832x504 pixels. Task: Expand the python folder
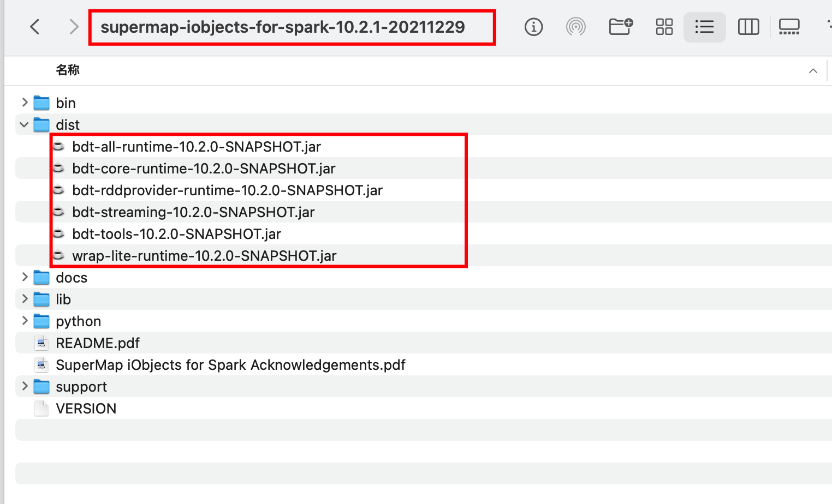pyautogui.click(x=25, y=321)
